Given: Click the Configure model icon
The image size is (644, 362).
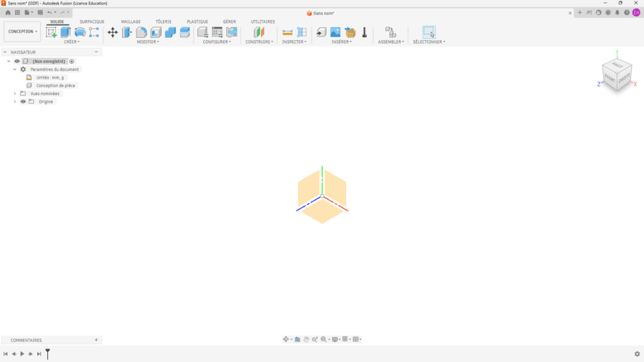Looking at the screenshot, I should tap(203, 32).
